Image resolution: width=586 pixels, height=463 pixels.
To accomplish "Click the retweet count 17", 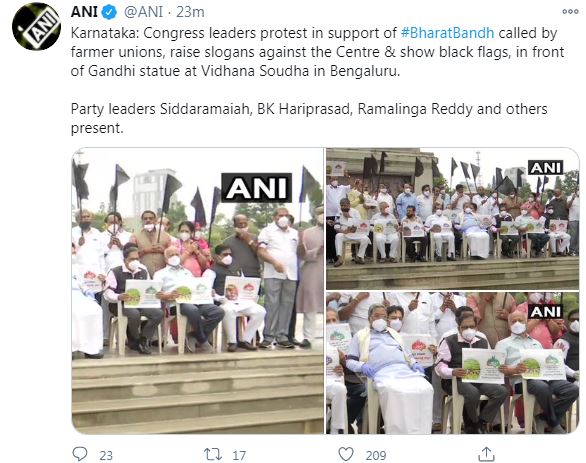I will (x=239, y=456).
